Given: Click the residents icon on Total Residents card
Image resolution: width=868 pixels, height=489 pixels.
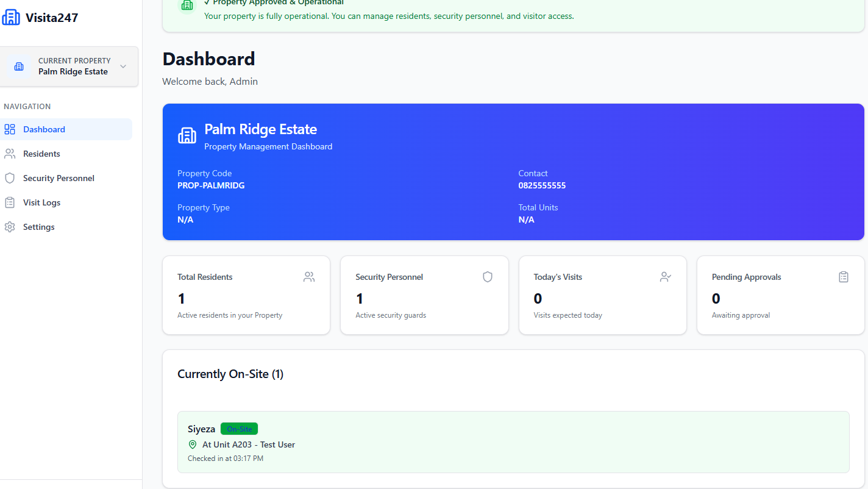Looking at the screenshot, I should tap(309, 276).
